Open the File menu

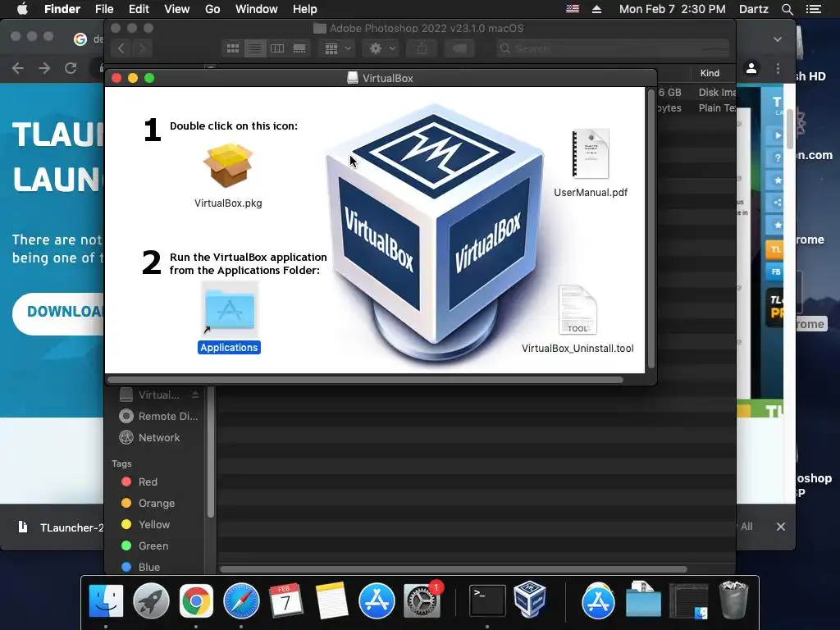pos(104,9)
